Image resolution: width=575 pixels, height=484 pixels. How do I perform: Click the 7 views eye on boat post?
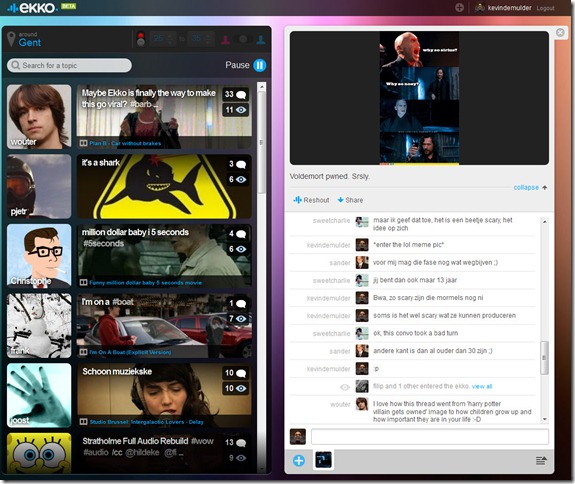click(237, 319)
